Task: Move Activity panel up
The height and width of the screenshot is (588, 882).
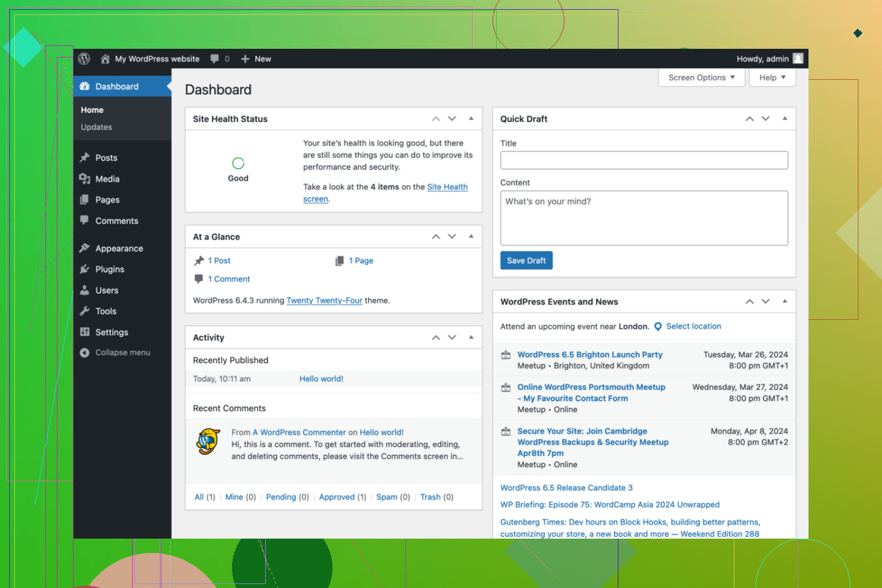Action: point(436,338)
